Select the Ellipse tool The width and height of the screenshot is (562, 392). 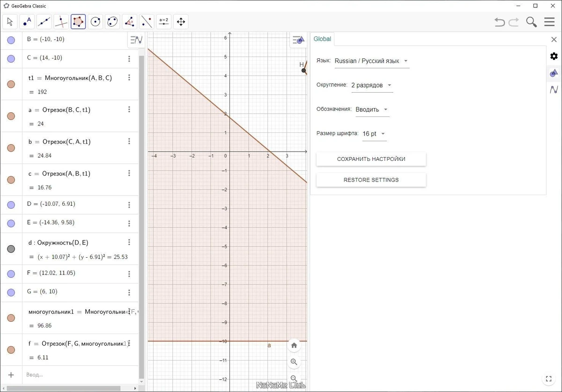pos(112,22)
